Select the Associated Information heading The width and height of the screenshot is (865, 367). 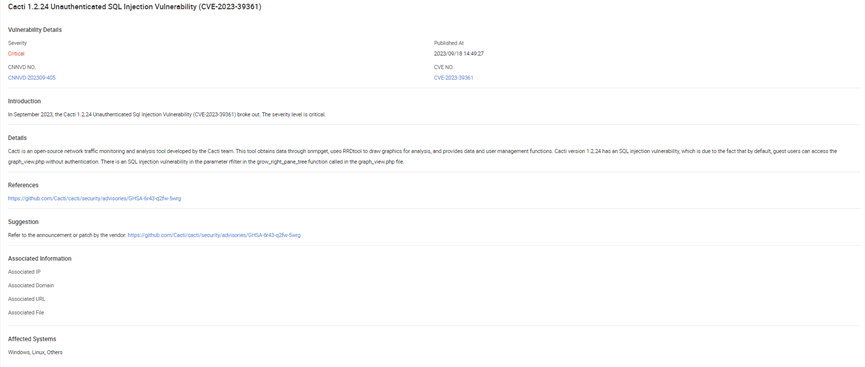pyautogui.click(x=40, y=259)
